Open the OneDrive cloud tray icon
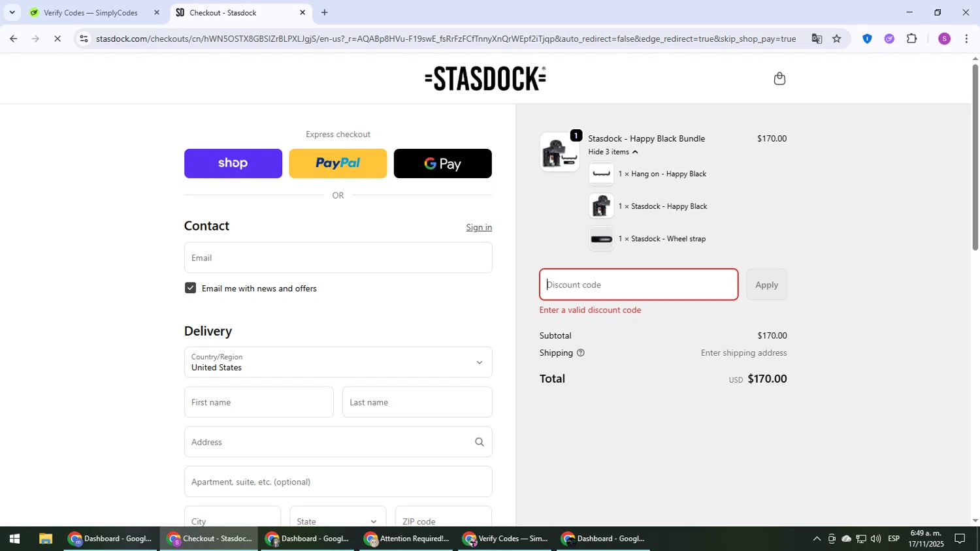This screenshot has width=980, height=551. (846, 539)
